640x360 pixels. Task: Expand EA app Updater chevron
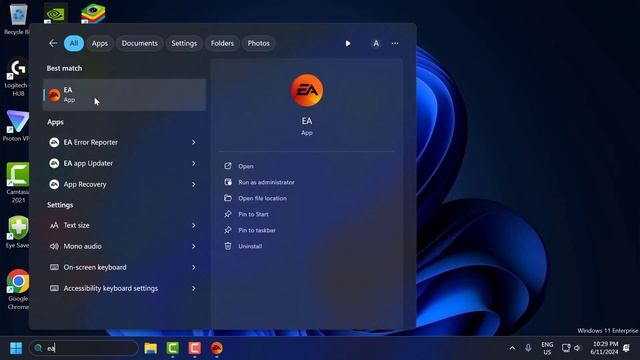pyautogui.click(x=194, y=163)
